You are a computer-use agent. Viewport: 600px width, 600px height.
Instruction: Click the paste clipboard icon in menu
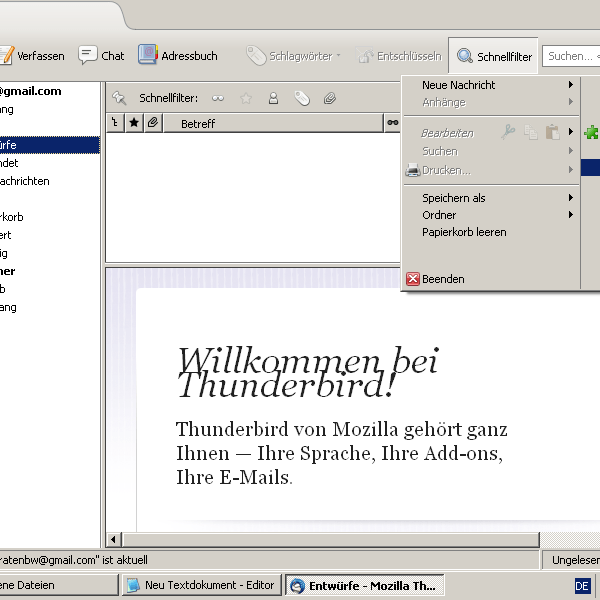click(x=553, y=132)
